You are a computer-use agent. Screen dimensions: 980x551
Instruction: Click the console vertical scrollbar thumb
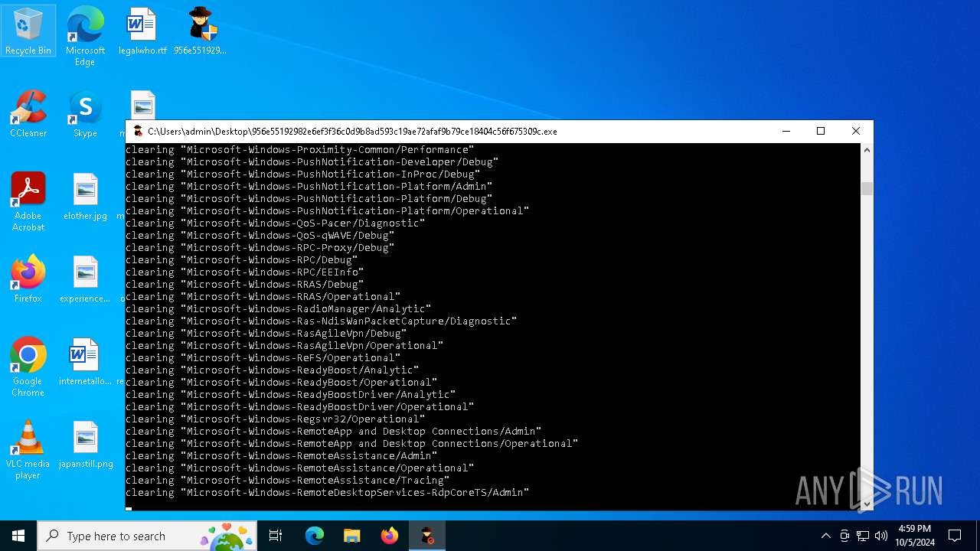pos(867,188)
